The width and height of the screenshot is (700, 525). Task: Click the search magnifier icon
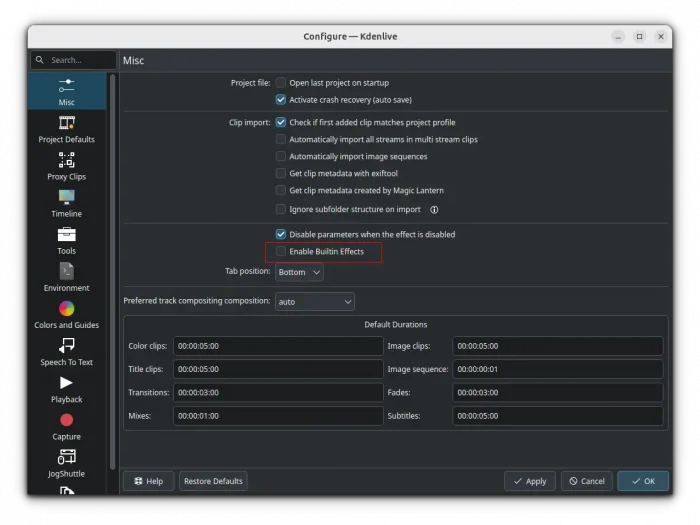(x=40, y=60)
